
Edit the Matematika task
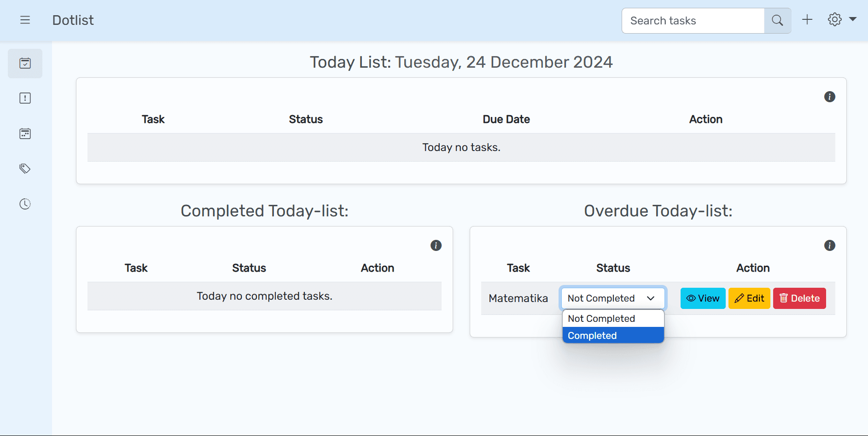(749, 298)
